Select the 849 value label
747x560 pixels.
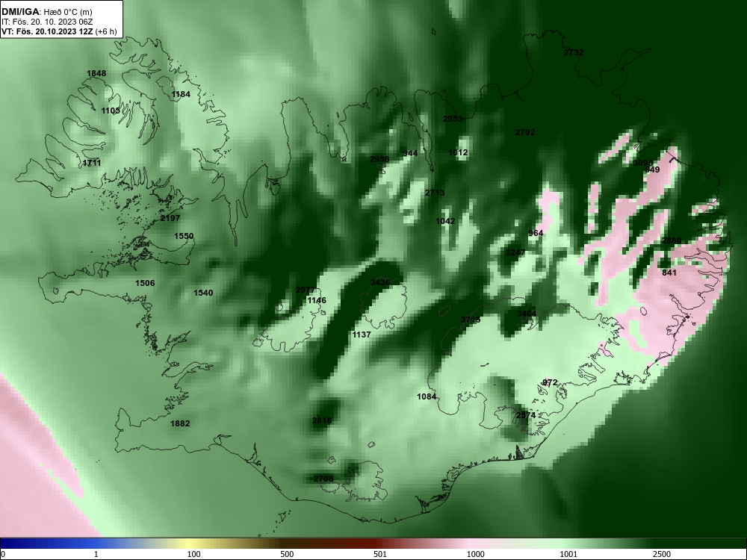(652, 169)
